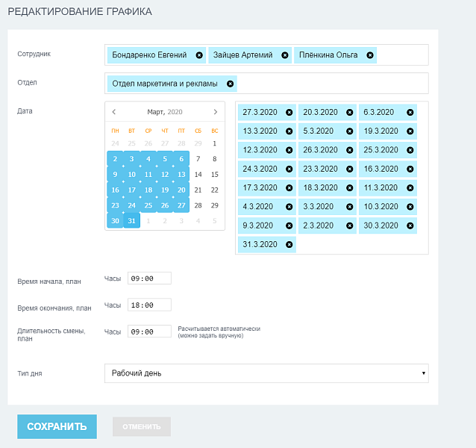Image resolution: width=476 pixels, height=448 pixels.
Task: Remove Зайцев Артемий from employees
Action: click(x=285, y=55)
